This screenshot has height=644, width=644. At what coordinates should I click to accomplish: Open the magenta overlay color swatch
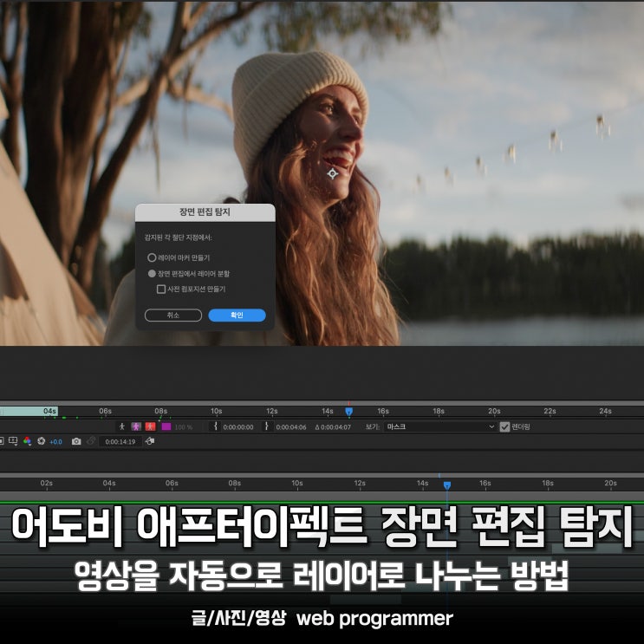point(166,426)
